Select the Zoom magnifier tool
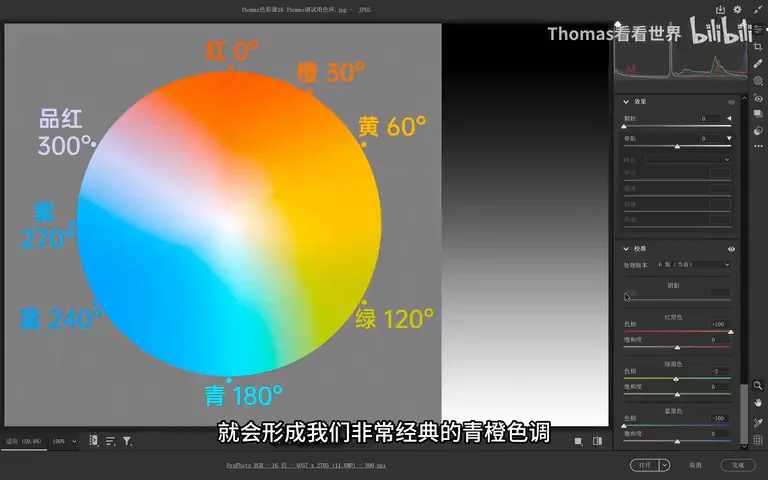The width and height of the screenshot is (768, 480). [758, 385]
